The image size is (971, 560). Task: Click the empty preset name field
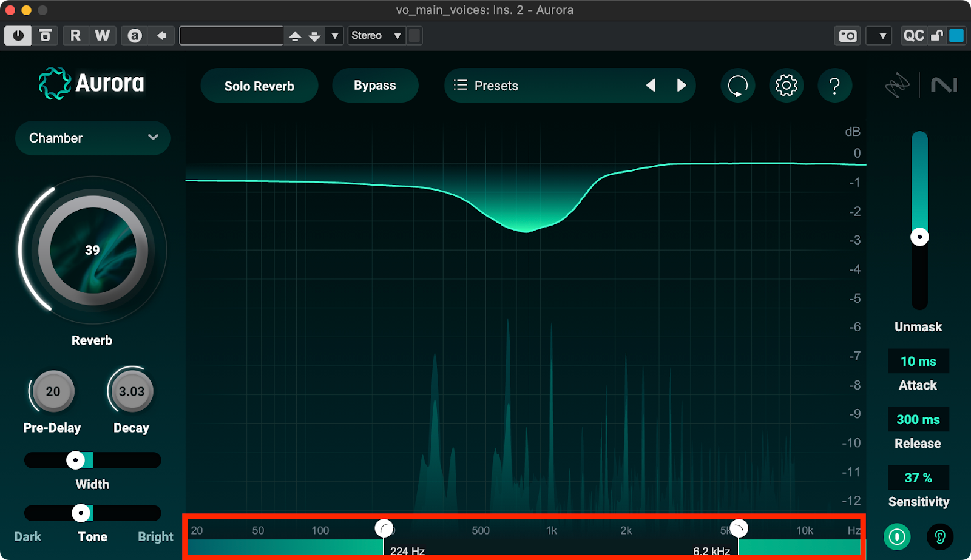[x=231, y=36]
